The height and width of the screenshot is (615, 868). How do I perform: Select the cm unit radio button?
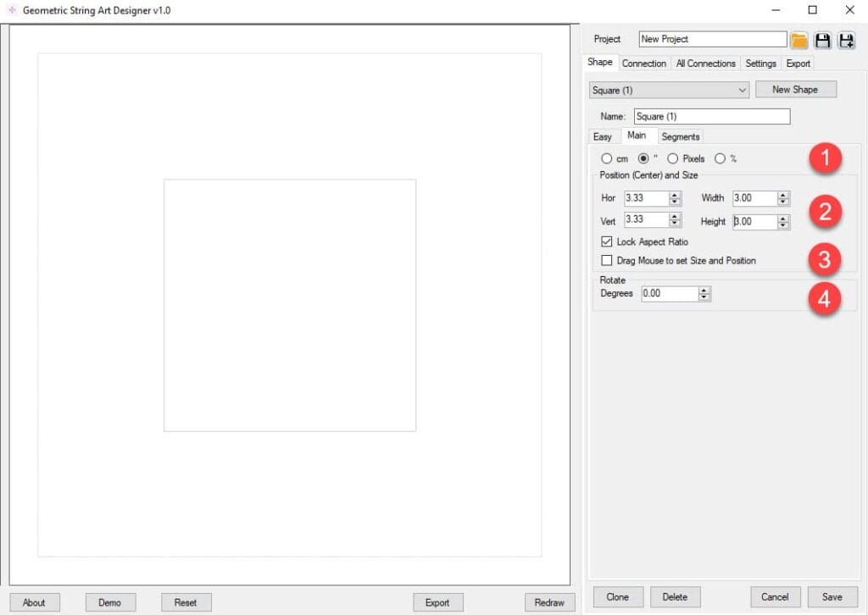606,158
